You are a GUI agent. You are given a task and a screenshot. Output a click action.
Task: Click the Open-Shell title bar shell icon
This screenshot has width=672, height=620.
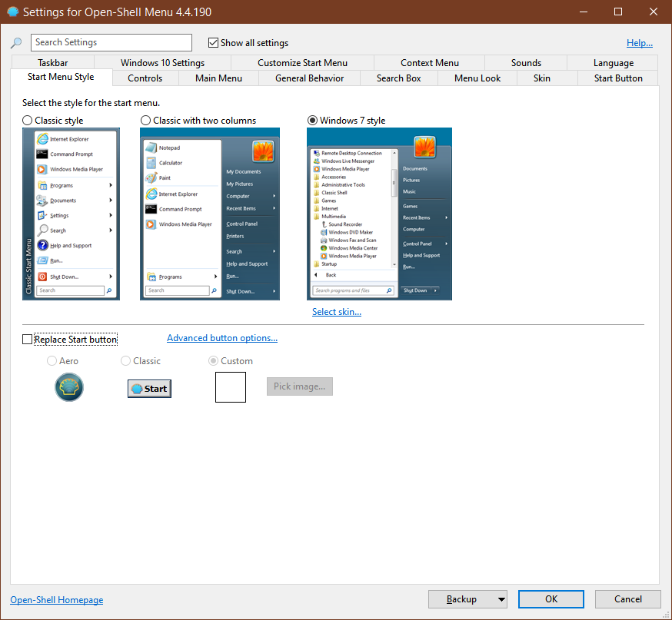click(x=13, y=12)
